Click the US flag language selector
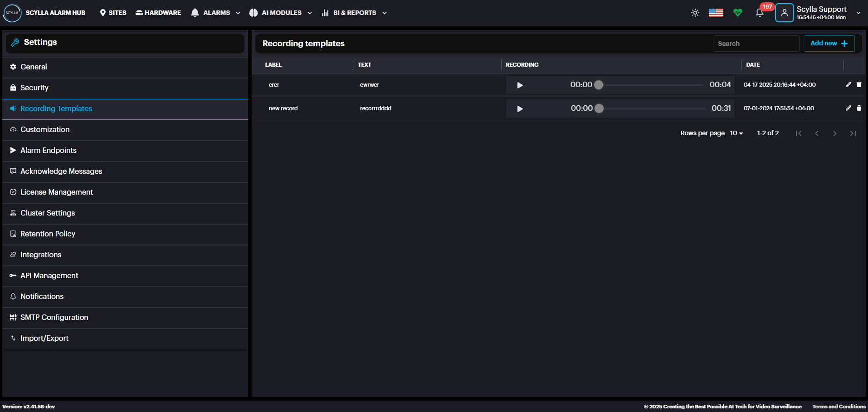Screen dimensions: 868x412 [716, 13]
